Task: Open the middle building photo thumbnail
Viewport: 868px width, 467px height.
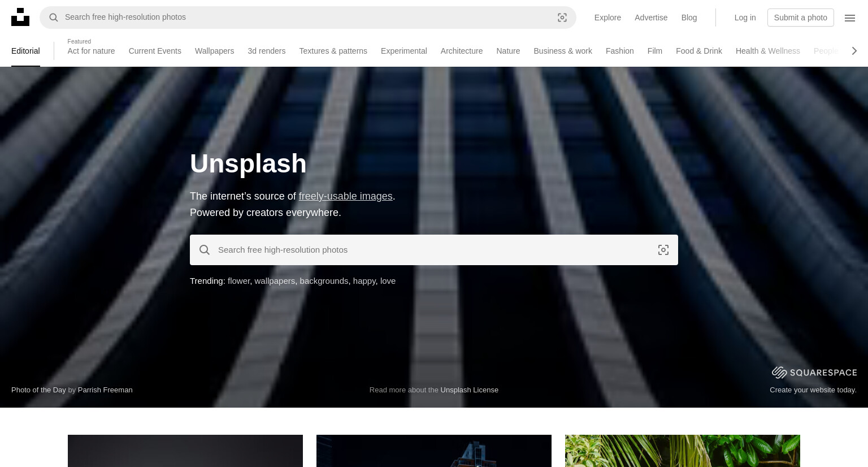Action: click(434, 451)
